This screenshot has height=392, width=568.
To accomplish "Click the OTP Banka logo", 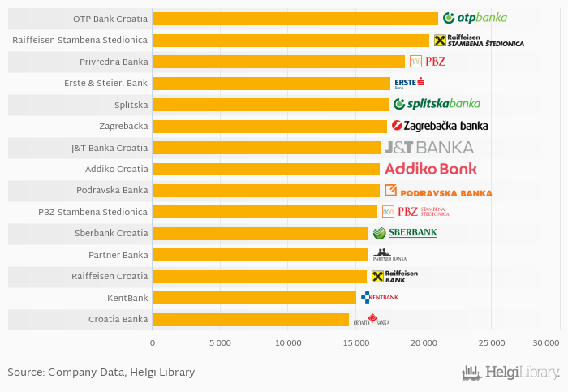I will tap(475, 18).
